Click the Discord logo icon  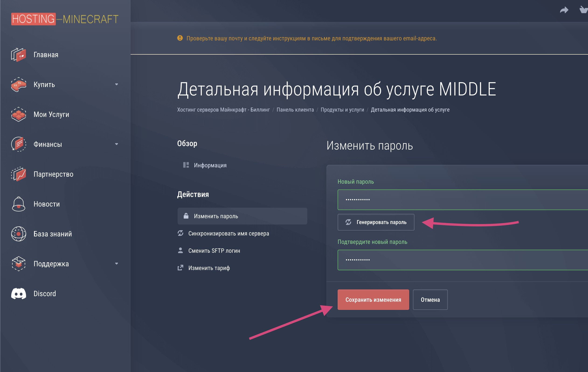click(x=19, y=294)
